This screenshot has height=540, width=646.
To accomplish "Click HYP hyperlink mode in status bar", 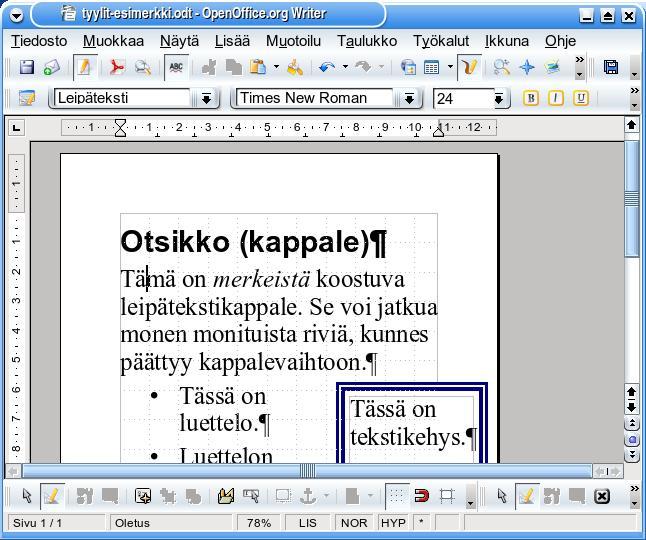I will point(393,523).
